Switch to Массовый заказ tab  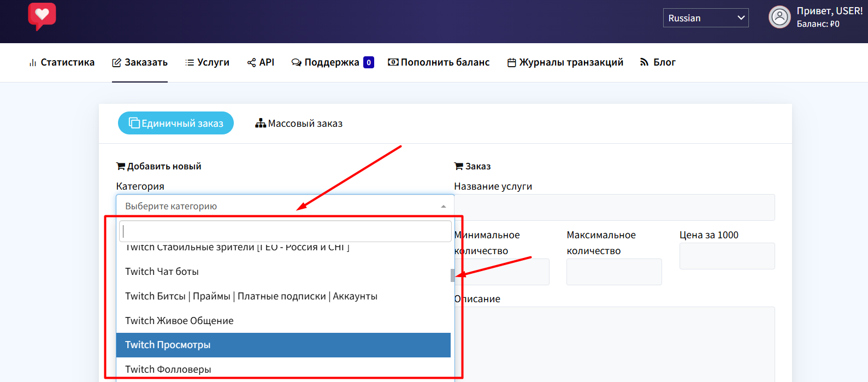click(299, 124)
